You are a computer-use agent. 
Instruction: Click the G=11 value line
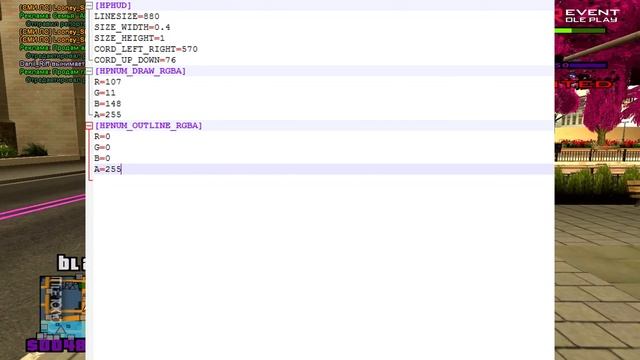[x=105, y=93]
